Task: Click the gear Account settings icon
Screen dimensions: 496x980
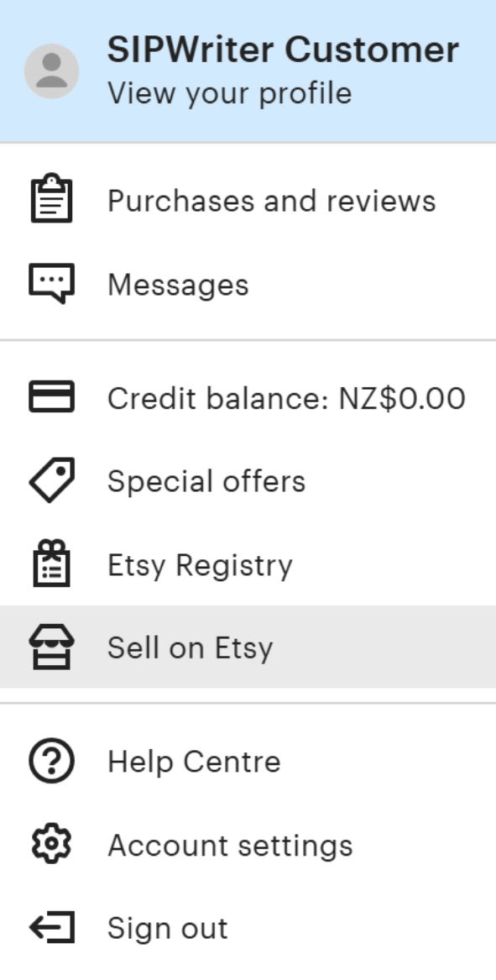Action: pyautogui.click(x=51, y=845)
